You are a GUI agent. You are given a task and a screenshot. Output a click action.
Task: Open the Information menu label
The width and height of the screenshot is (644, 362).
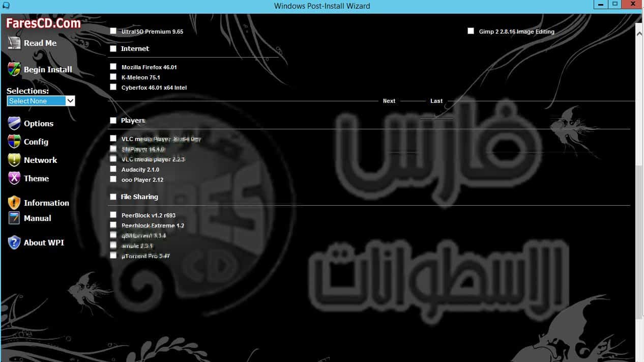46,203
